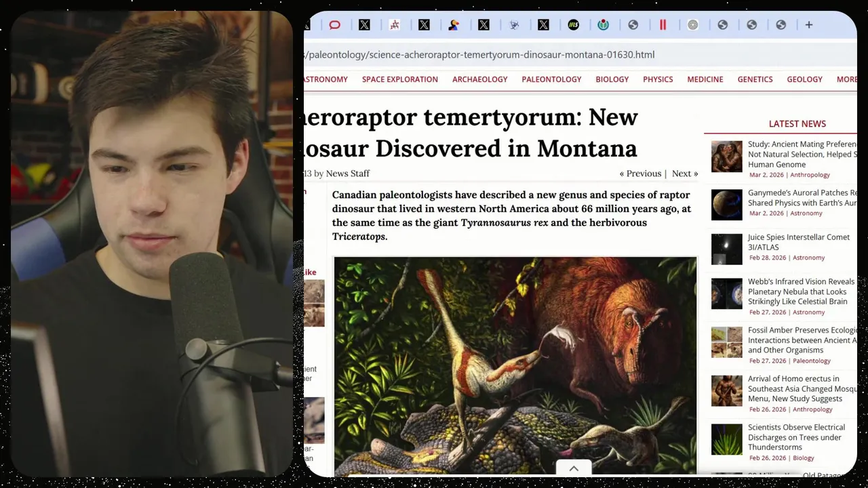
Task: Go to the Previous article link
Action: [x=639, y=174]
